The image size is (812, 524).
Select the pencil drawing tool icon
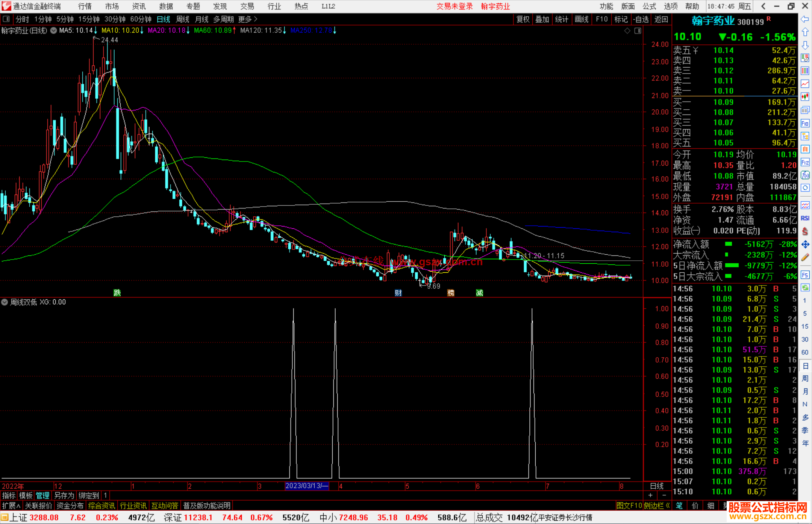[x=805, y=257]
